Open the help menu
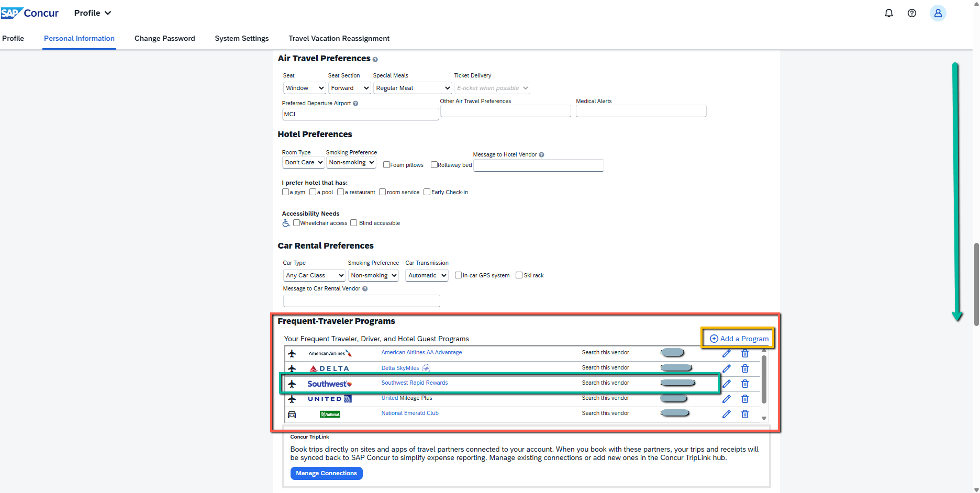 pos(911,13)
